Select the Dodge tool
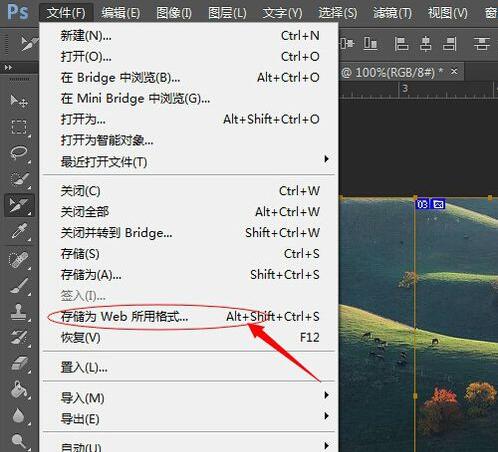The image size is (498, 452). 19,441
